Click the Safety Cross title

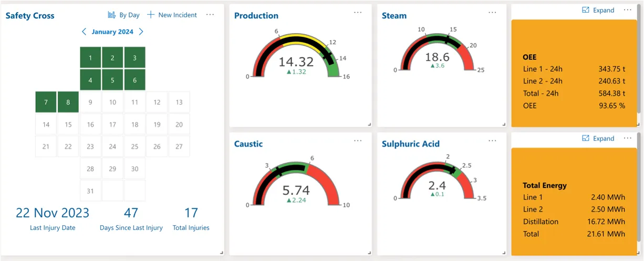pos(30,15)
